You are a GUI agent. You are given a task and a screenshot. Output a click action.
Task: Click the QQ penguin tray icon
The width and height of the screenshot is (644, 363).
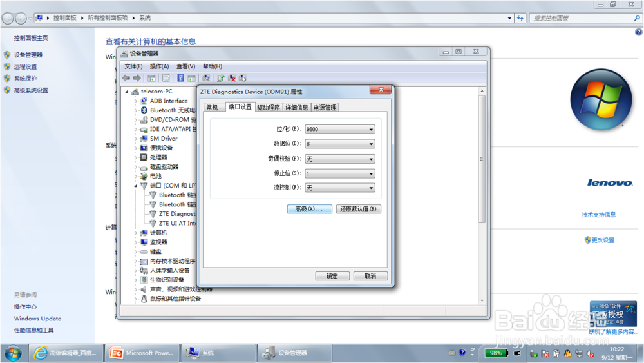[x=567, y=353]
